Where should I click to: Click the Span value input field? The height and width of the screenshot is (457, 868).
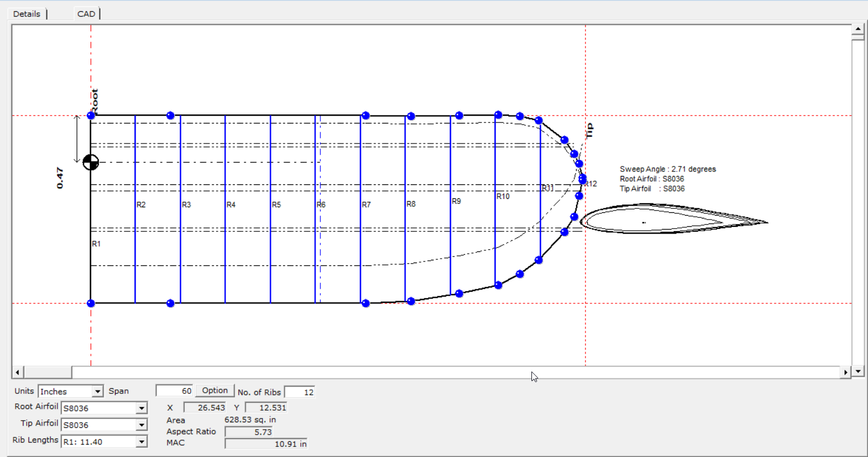click(174, 391)
